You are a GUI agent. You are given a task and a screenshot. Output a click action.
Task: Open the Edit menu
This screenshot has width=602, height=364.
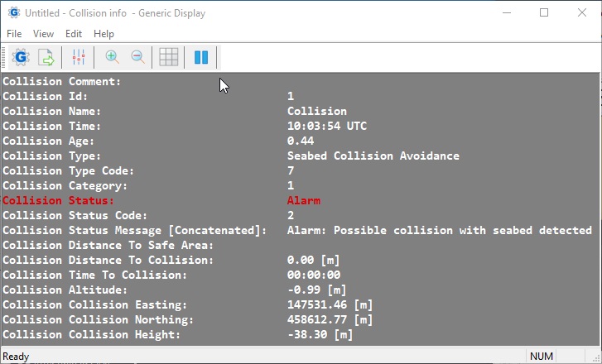(74, 34)
